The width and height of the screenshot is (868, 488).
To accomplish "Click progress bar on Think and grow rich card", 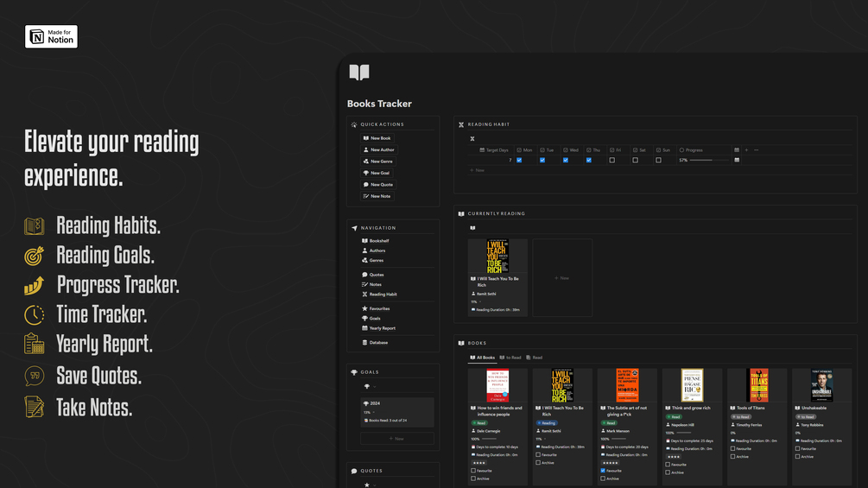I will (x=684, y=433).
